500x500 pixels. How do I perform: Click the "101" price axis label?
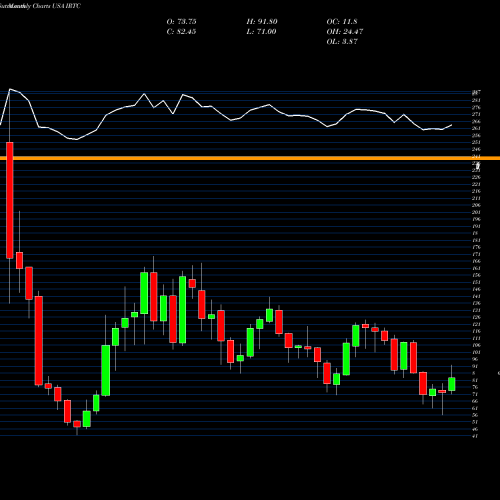tap(476, 352)
